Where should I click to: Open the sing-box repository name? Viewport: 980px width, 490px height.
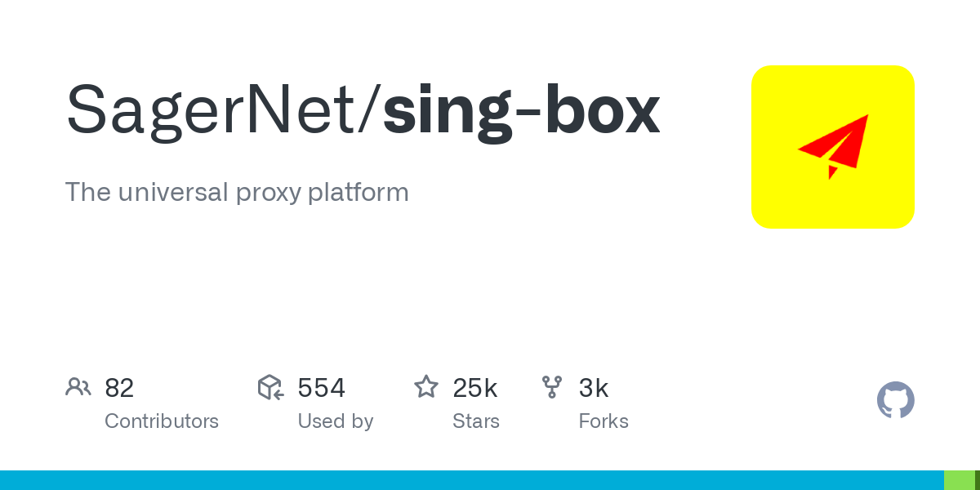point(521,112)
